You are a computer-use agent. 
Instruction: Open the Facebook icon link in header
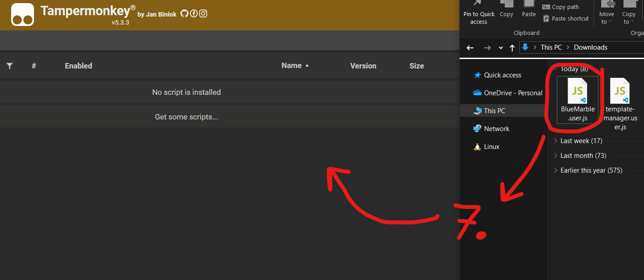point(194,13)
